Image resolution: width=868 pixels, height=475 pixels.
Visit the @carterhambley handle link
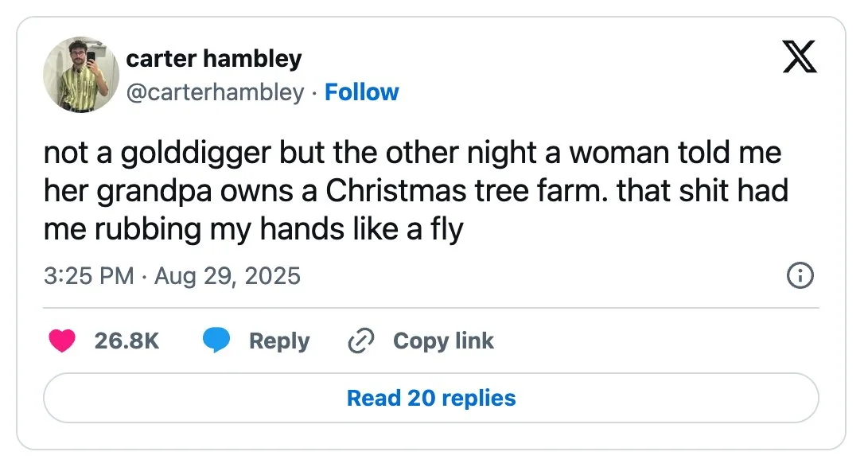click(216, 92)
